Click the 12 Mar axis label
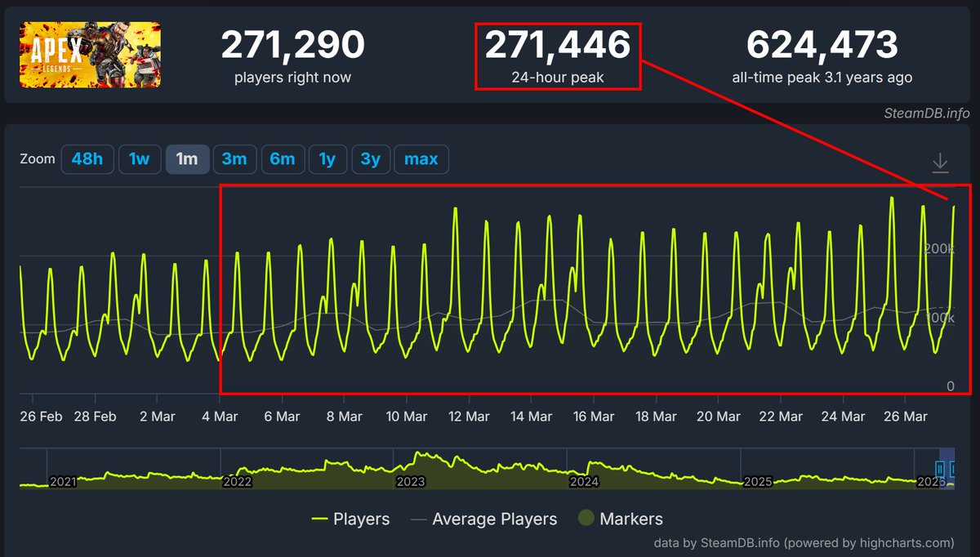The image size is (980, 557). [x=469, y=417]
